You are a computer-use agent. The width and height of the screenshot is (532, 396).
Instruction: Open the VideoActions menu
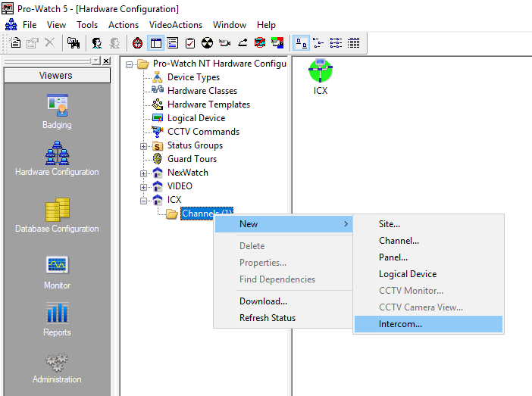176,25
